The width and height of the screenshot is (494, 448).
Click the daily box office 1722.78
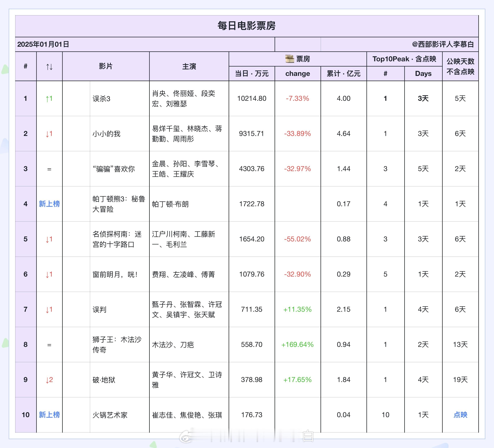(252, 204)
